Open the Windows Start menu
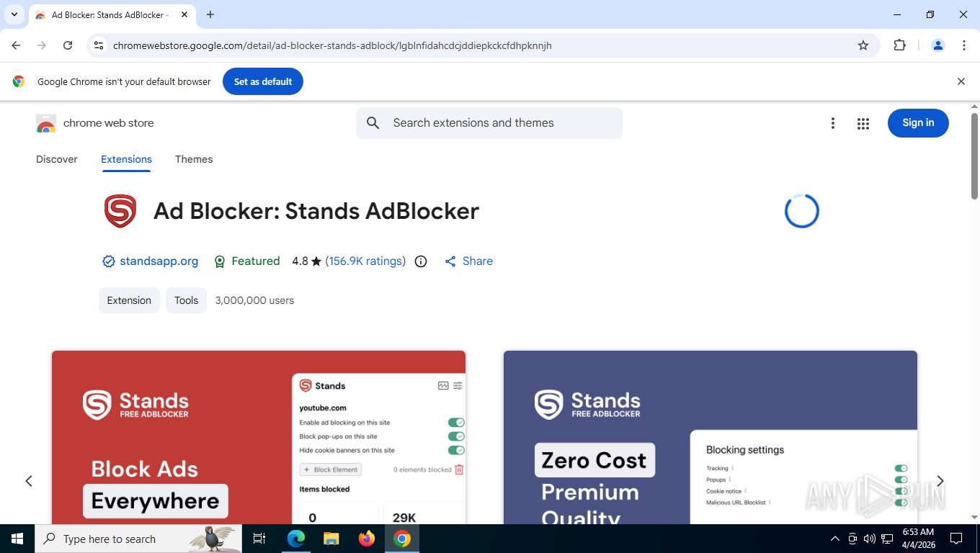This screenshot has width=980, height=553. point(17,539)
